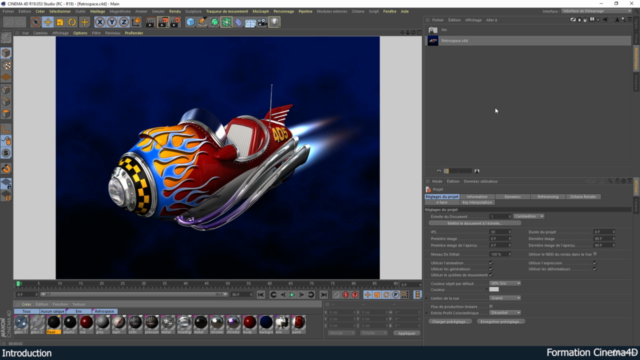Open 'Limites de la vue' dropdown

(x=505, y=298)
